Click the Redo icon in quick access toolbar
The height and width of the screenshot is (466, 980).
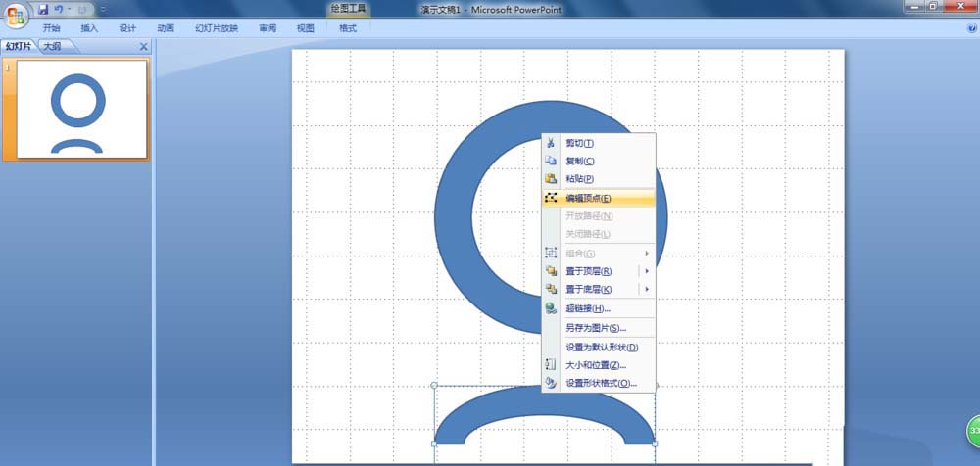[82, 10]
